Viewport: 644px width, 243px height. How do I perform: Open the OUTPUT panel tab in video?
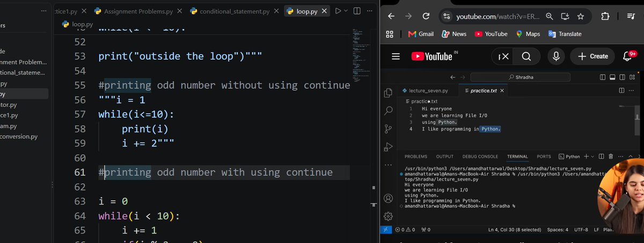click(x=444, y=157)
